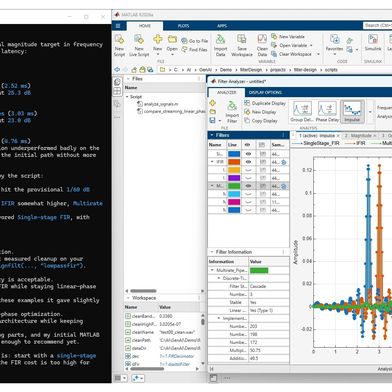The width and height of the screenshot is (392, 392).
Task: Click the yellow plus New icon
Action: pos(158,39)
